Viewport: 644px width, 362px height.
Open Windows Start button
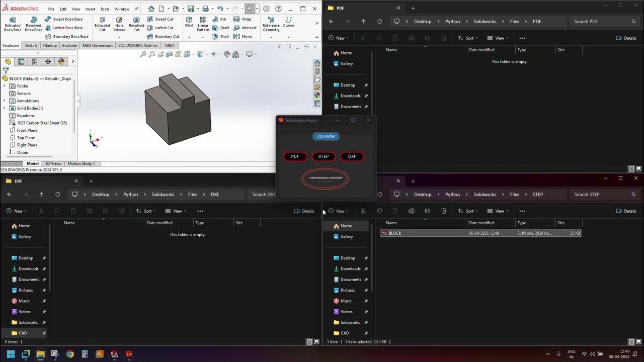pos(11,354)
